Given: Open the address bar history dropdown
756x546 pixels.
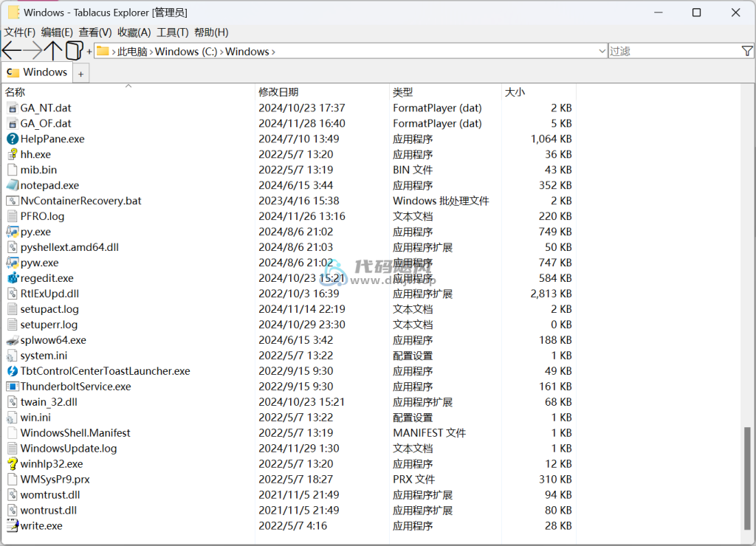Looking at the screenshot, I should tap(602, 51).
